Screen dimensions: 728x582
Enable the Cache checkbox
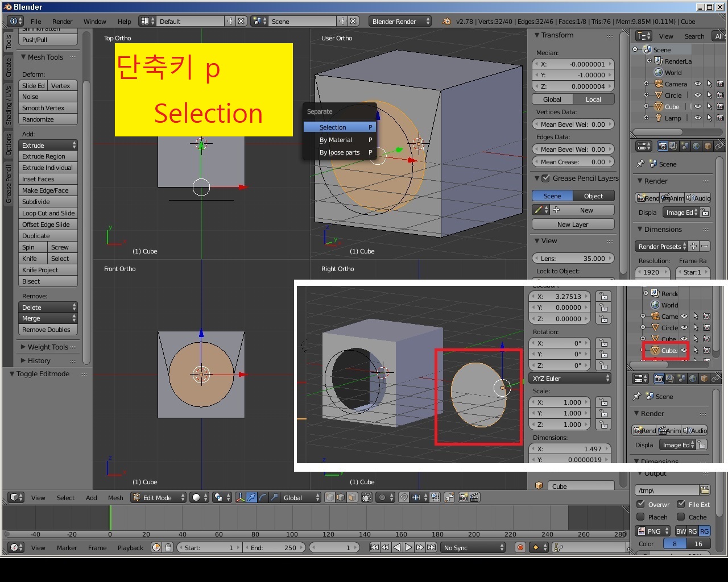coord(681,517)
